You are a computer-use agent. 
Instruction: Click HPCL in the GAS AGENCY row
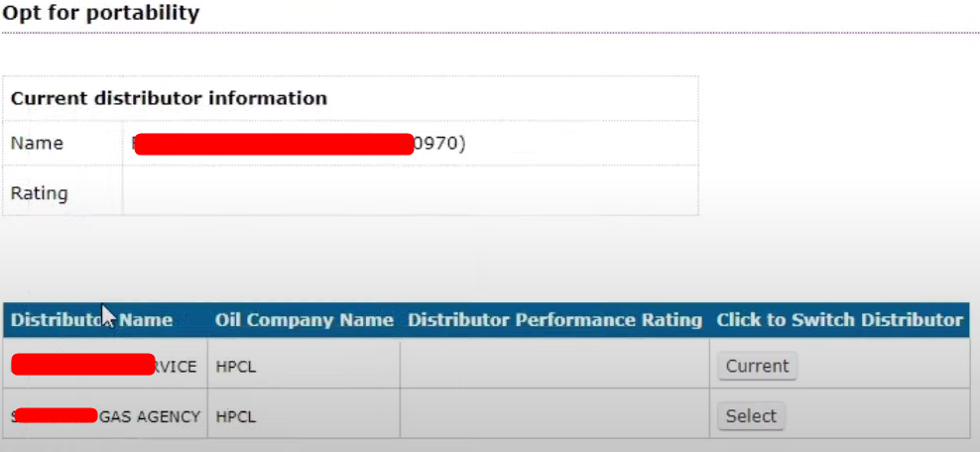pos(235,416)
